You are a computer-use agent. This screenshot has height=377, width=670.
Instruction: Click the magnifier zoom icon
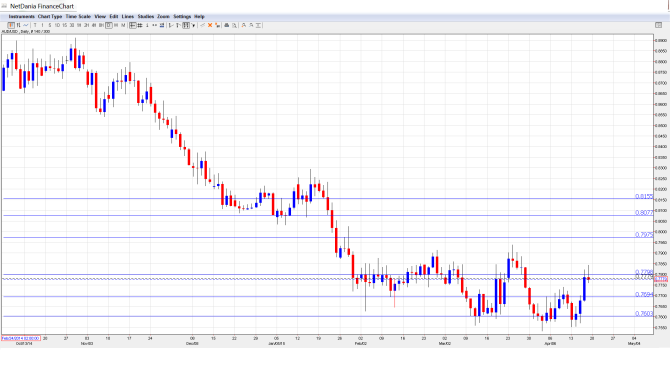(234, 25)
